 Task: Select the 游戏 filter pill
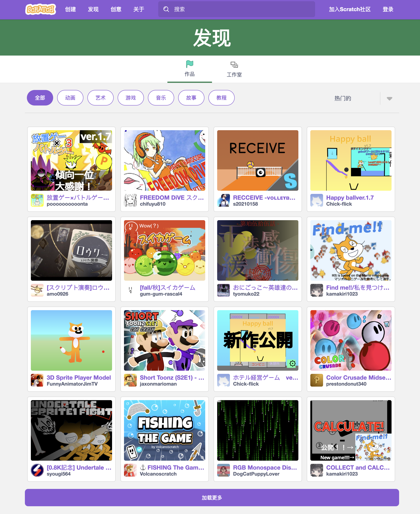(x=131, y=98)
